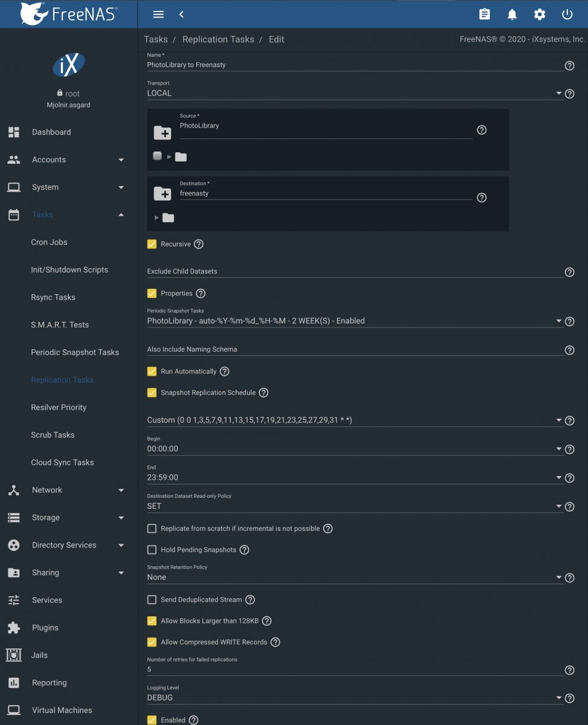The height and width of the screenshot is (725, 588).
Task: Show help for the Recursive option
Action: pyautogui.click(x=198, y=245)
